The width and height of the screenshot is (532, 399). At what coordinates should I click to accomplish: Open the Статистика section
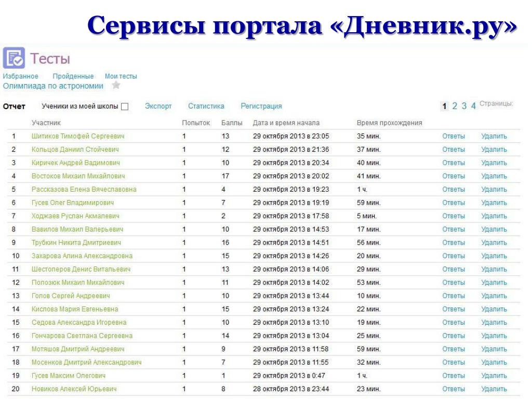tap(206, 106)
